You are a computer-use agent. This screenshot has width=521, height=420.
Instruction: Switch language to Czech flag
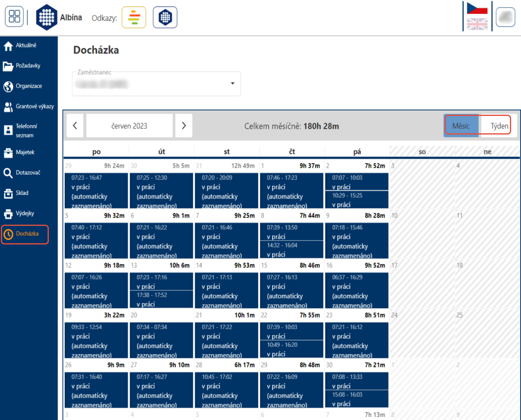pyautogui.click(x=477, y=8)
